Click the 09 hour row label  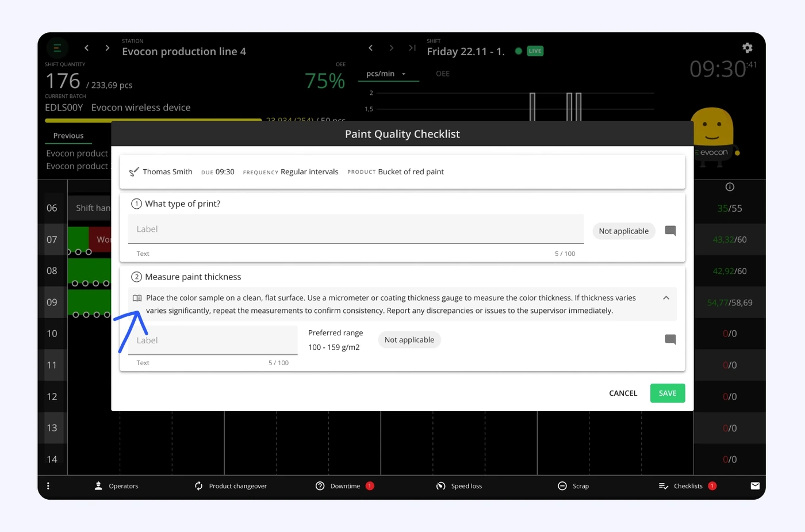pyautogui.click(x=52, y=302)
